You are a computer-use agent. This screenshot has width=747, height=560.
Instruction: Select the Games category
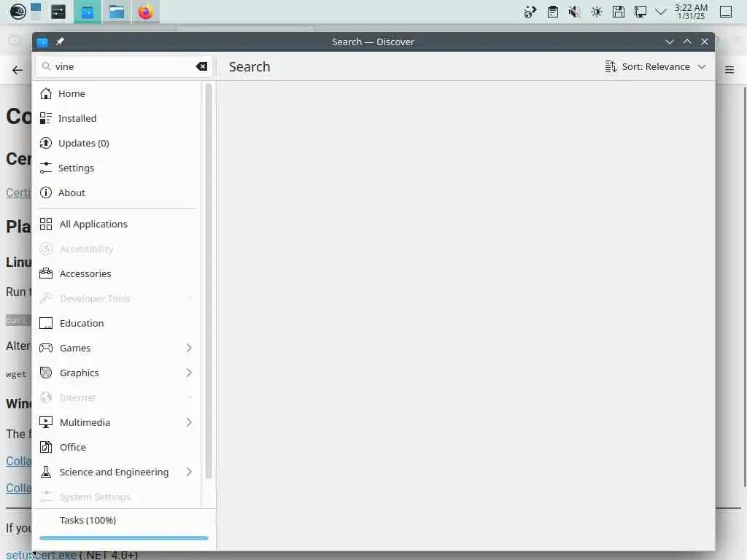(x=117, y=348)
